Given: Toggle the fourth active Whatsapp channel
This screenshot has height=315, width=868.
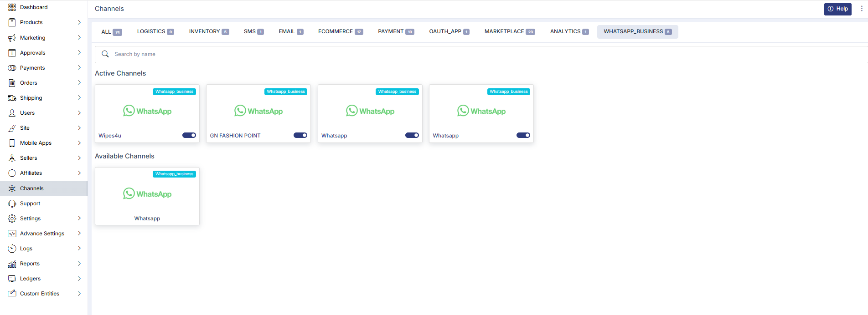Looking at the screenshot, I should tap(523, 135).
